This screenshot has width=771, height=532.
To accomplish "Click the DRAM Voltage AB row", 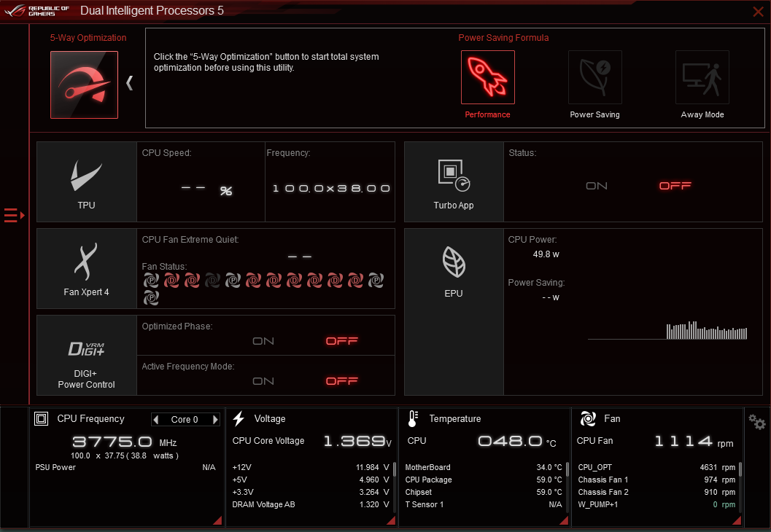I will 311,504.
